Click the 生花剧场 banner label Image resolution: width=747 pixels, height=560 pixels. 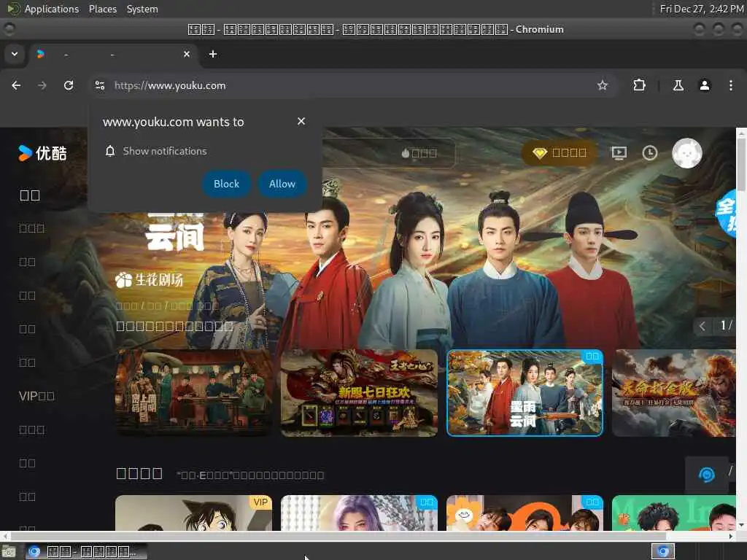pyautogui.click(x=149, y=280)
